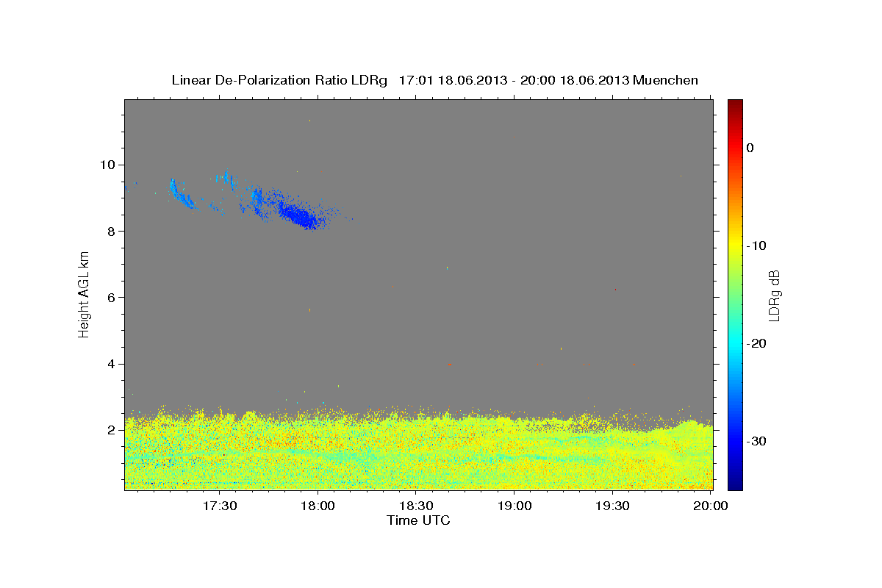Click the colorbar label '-10'
Screen dimensions: 882x588
click(757, 245)
